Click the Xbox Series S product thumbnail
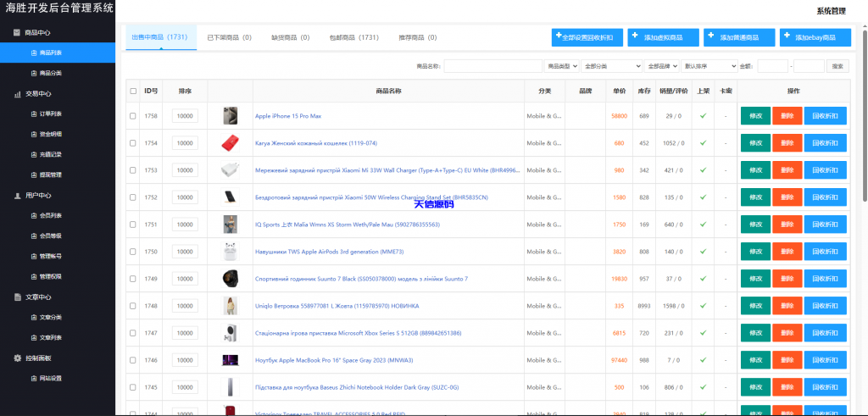The height and width of the screenshot is (416, 868). (230, 333)
